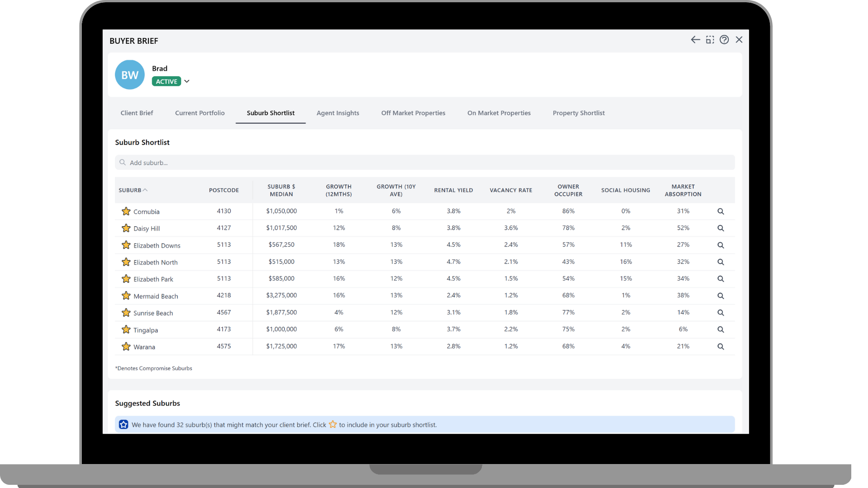The height and width of the screenshot is (488, 868).
Task: Open the help question mark icon
Action: pyautogui.click(x=724, y=40)
